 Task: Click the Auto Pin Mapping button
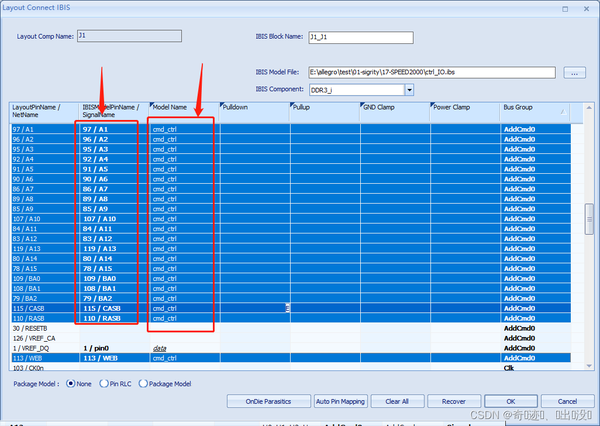tap(341, 402)
